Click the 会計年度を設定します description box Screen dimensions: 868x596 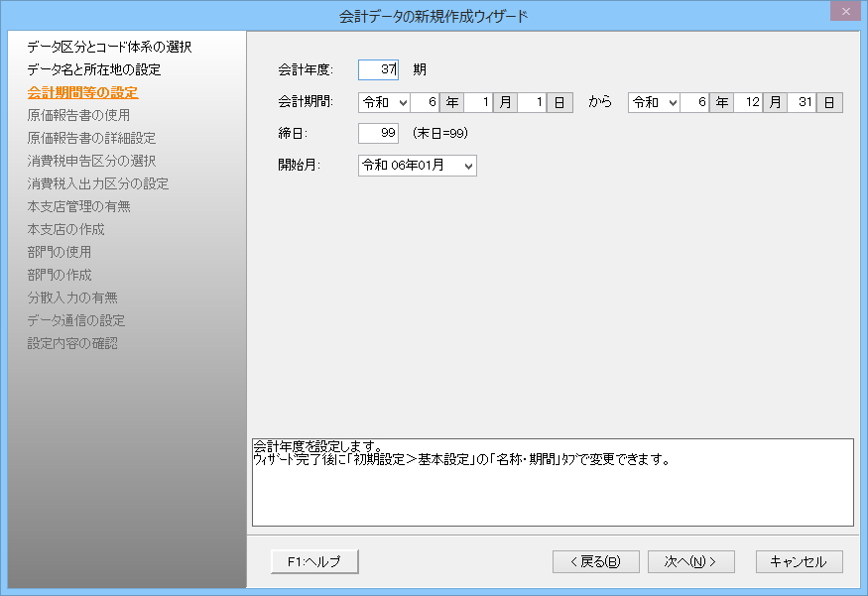(x=553, y=483)
